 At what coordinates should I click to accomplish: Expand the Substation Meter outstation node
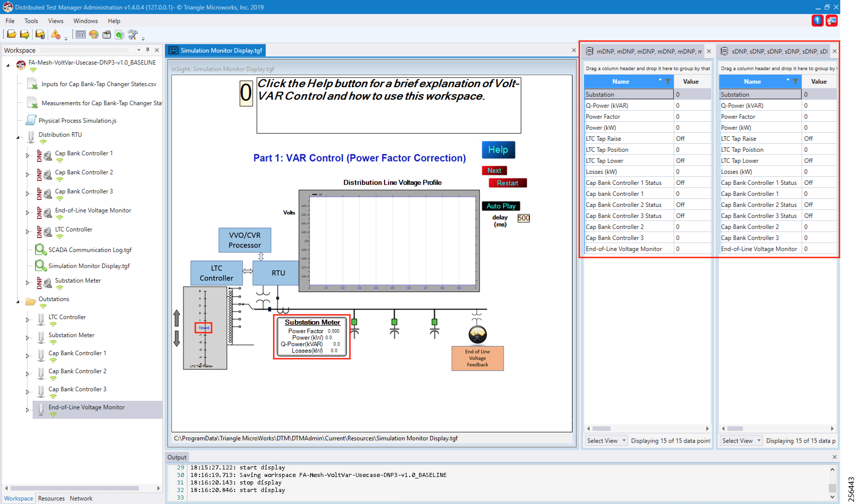click(27, 338)
